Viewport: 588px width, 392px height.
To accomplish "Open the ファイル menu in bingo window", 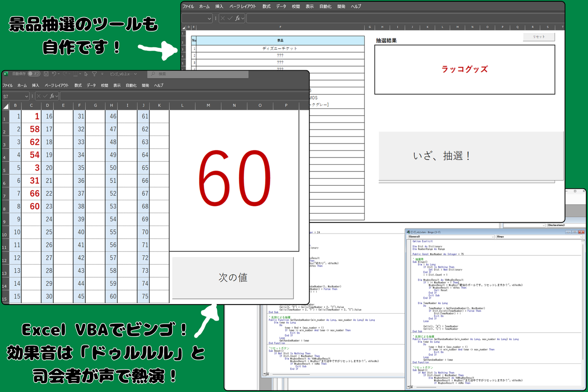I will coord(7,85).
